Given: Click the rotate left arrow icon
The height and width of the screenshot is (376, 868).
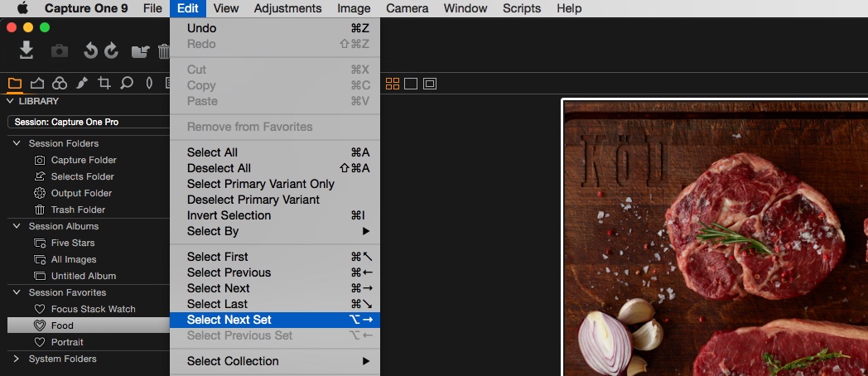Looking at the screenshot, I should click(90, 51).
